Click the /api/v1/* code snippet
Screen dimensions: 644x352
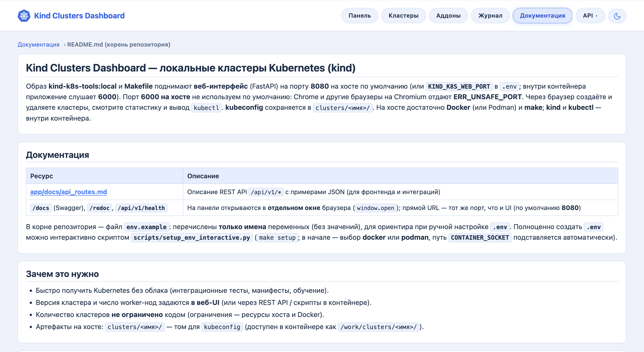(x=266, y=192)
